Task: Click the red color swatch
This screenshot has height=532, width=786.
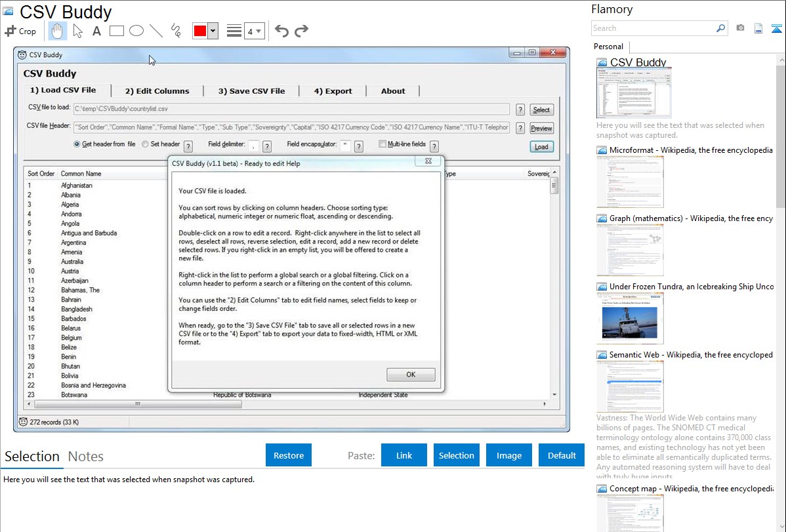Action: coord(200,31)
